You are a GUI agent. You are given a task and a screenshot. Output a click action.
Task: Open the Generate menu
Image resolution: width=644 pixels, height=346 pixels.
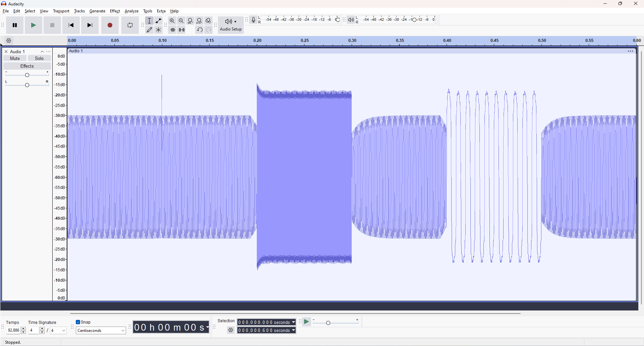(97, 11)
